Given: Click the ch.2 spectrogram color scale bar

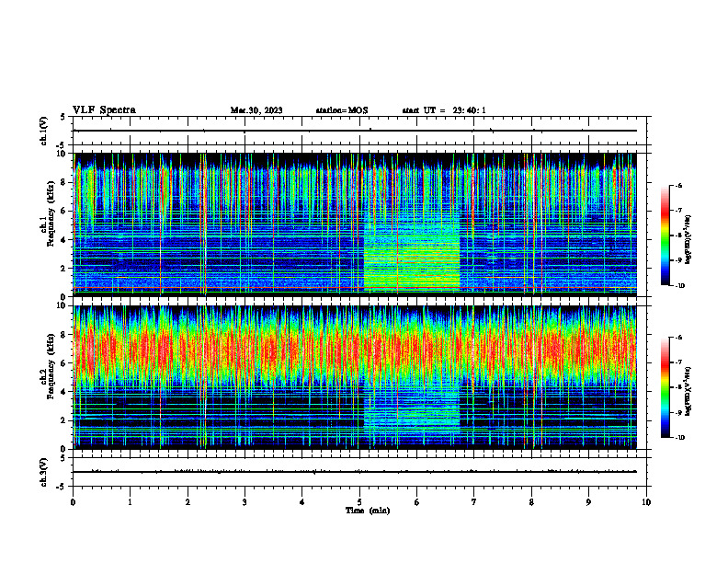Looking at the screenshot, I should [x=665, y=387].
